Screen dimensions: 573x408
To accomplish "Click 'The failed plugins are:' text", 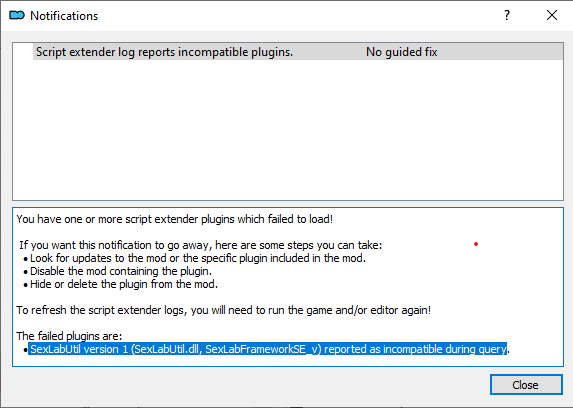I will pyautogui.click(x=69, y=336).
